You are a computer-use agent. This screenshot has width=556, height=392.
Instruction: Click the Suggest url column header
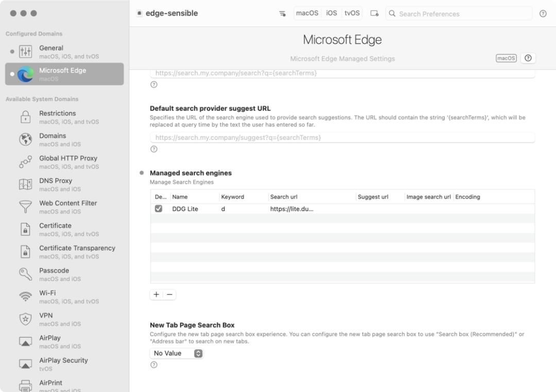point(380,197)
